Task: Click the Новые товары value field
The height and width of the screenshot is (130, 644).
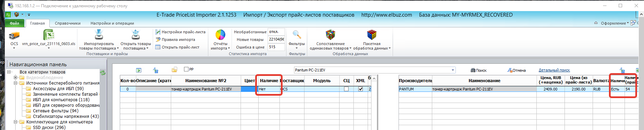Action: [x=276, y=40]
